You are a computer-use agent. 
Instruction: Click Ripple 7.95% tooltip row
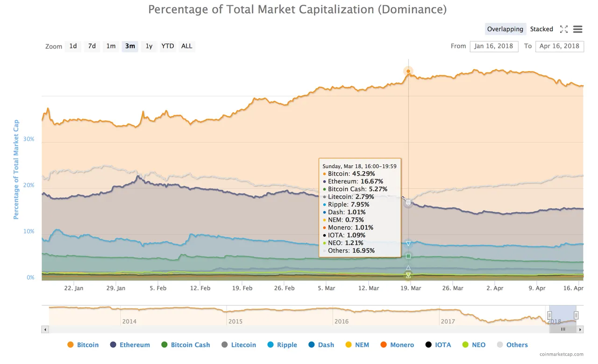click(346, 204)
